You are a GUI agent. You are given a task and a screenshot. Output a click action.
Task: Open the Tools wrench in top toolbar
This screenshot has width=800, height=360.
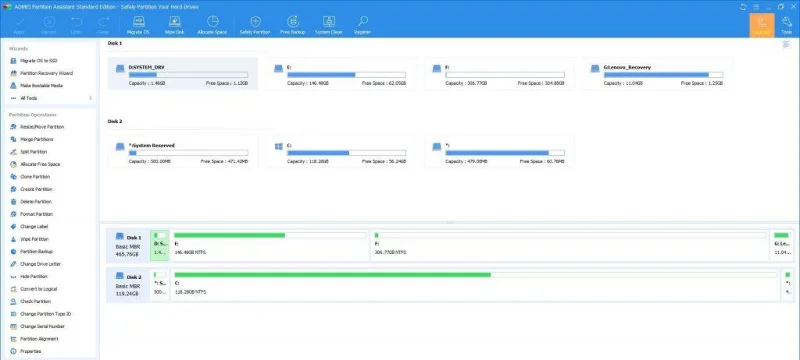[787, 25]
